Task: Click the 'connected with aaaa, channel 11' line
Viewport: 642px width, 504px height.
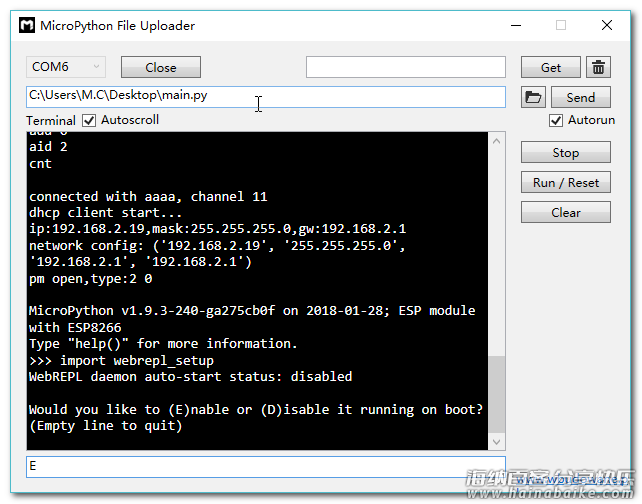Action: point(148,197)
